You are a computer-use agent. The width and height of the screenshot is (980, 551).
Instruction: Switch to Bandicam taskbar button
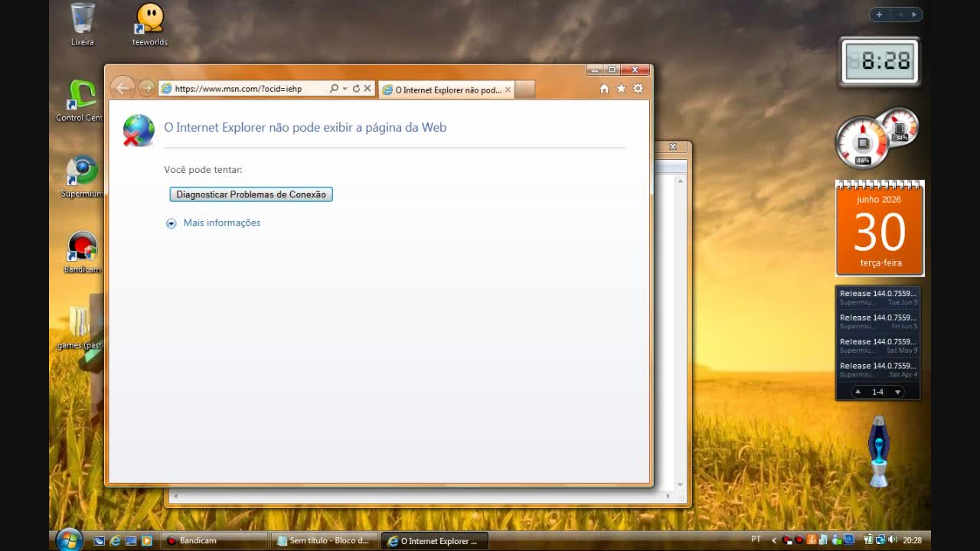[x=214, y=541]
